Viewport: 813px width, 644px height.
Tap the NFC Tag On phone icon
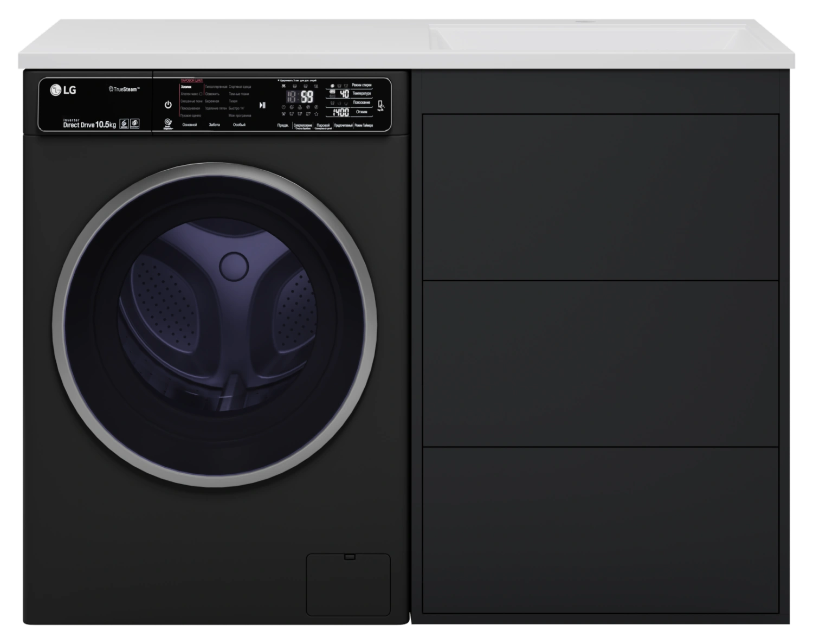coord(380,106)
